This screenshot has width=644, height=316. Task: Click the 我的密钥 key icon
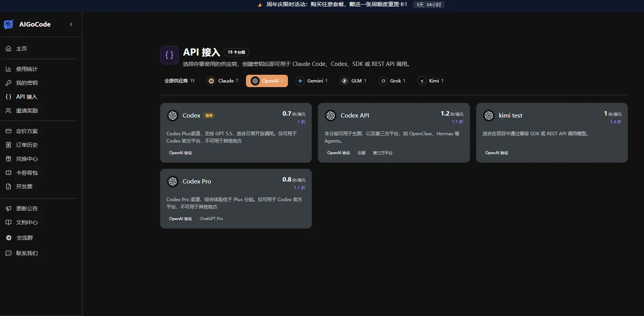click(x=8, y=83)
